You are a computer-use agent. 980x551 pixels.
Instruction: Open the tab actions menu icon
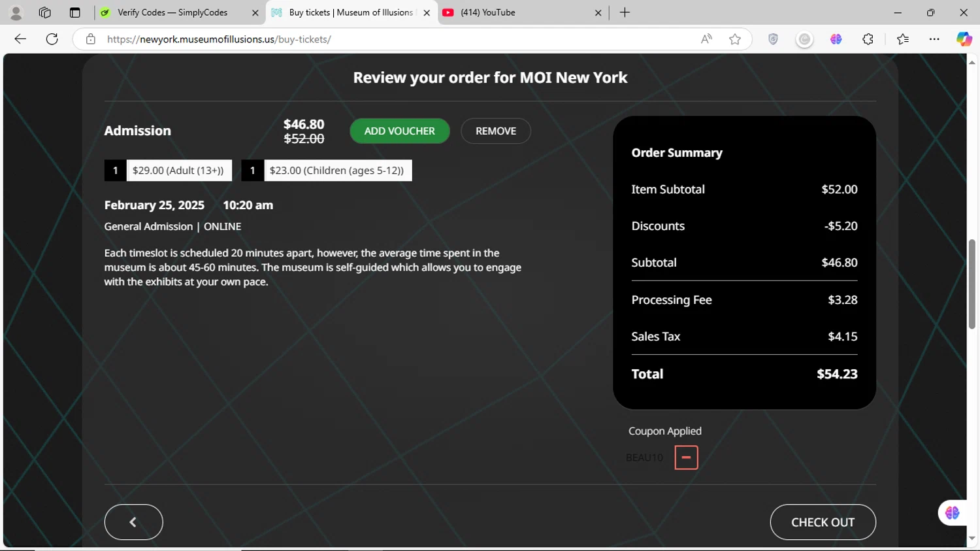[x=74, y=12]
